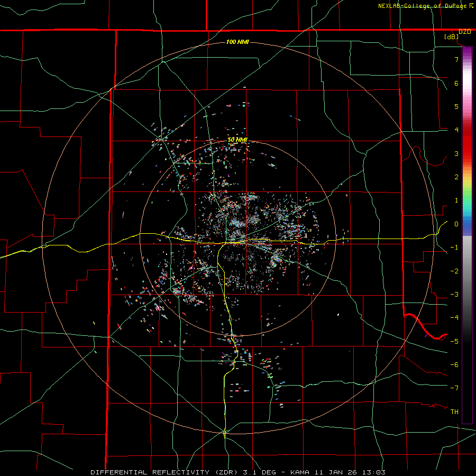Screen dimensions: 476x476
Task: Click the -7 value on the color scale
Action: pos(454,388)
